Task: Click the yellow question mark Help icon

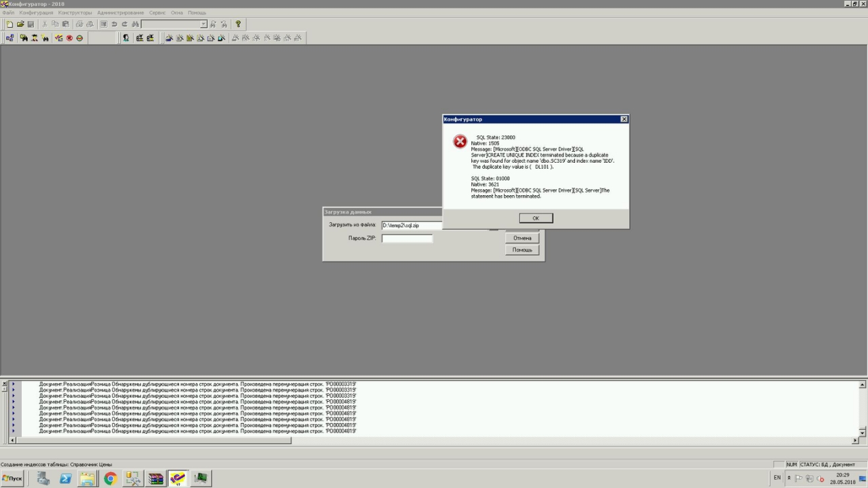Action: pyautogui.click(x=238, y=24)
